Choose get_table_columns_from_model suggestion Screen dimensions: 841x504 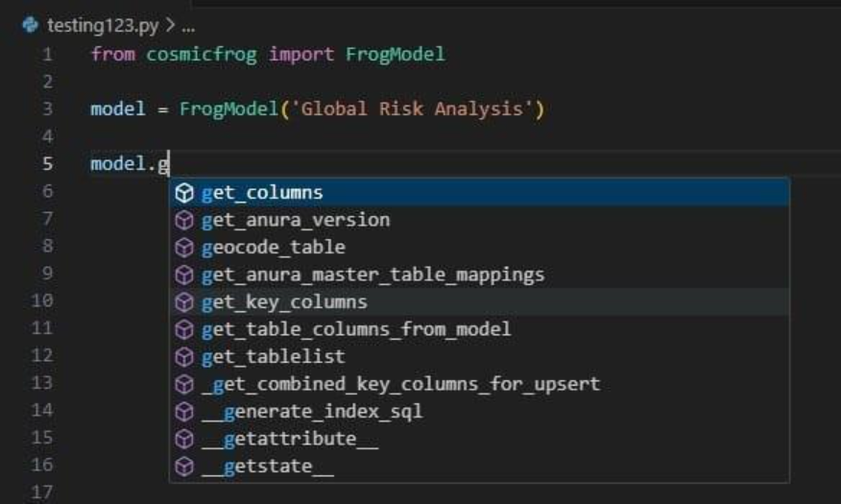coord(355,329)
